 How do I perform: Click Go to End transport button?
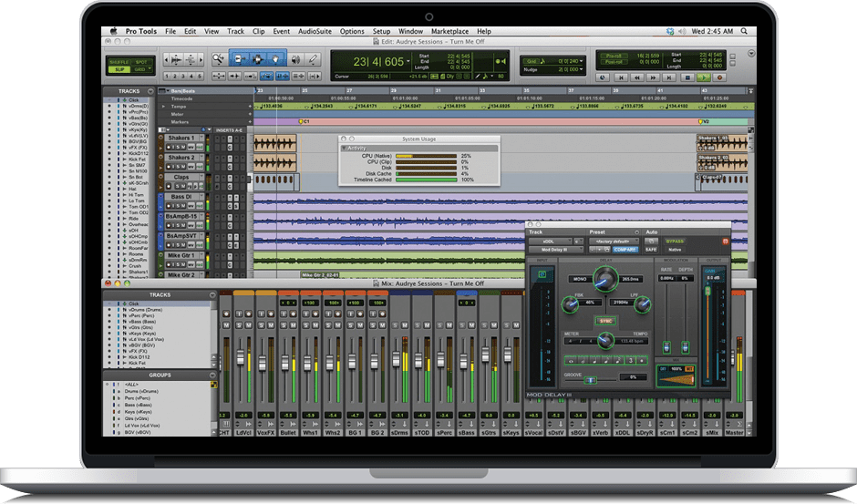coord(669,77)
